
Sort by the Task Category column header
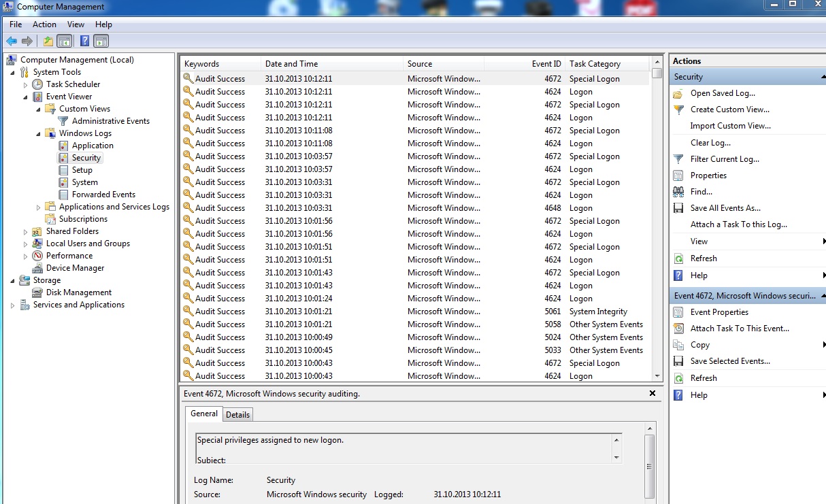click(607, 64)
